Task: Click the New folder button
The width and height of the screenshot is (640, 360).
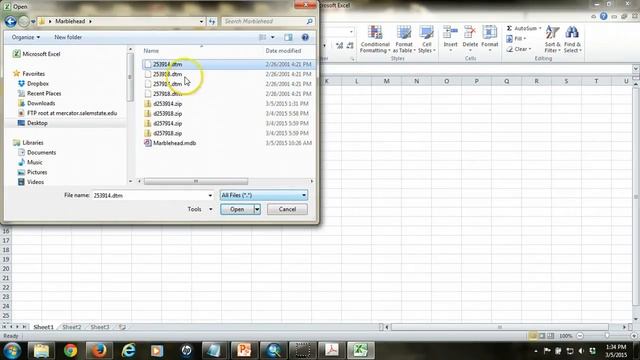Action: pos(68,37)
